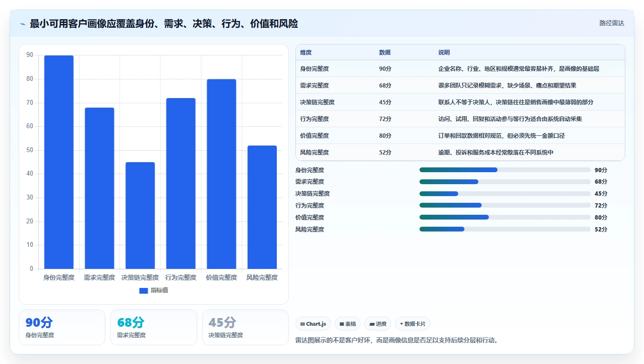
Task: Click description starting with 很多团队只记录
Action: 507,86
